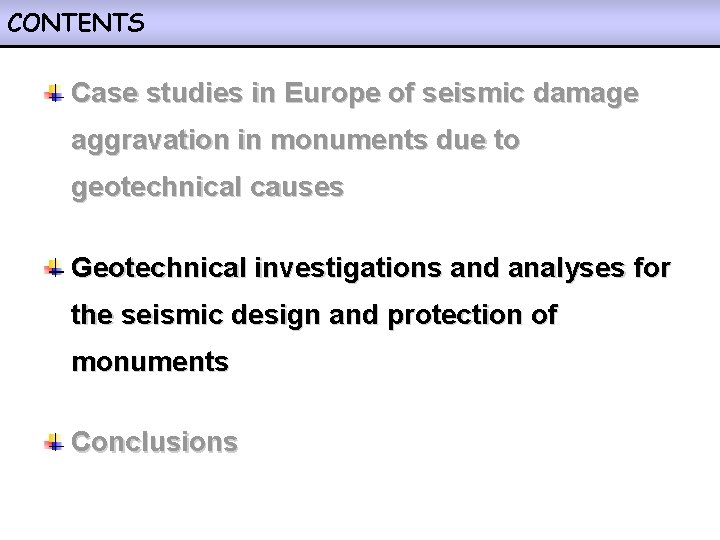Click the bold word 'investigations'
The width and height of the screenshot is (720, 540).
point(348,268)
